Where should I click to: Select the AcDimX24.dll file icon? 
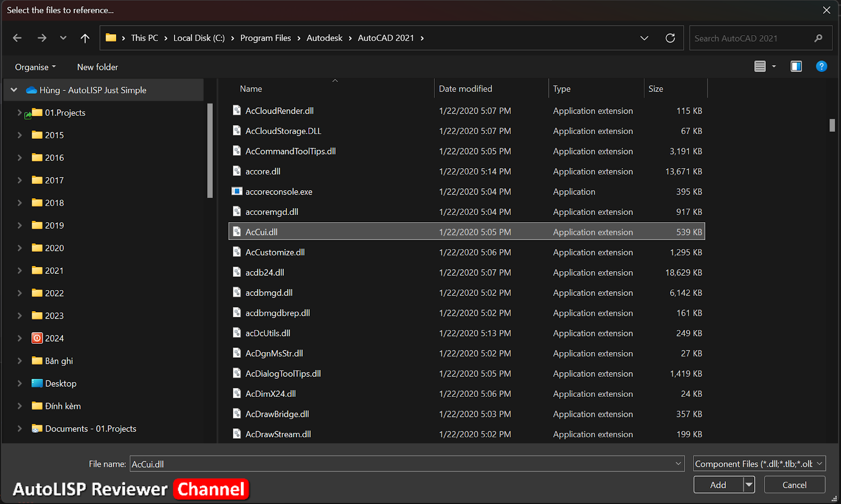pos(237,394)
